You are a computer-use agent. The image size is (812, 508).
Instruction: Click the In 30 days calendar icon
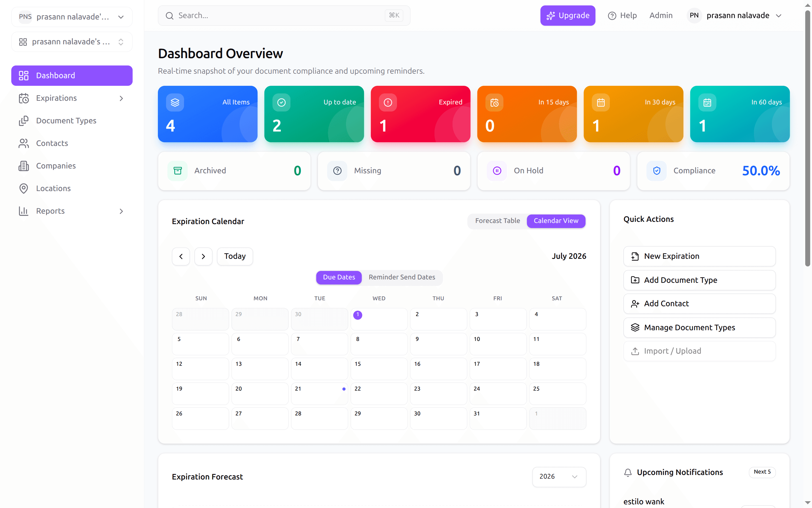pyautogui.click(x=601, y=102)
